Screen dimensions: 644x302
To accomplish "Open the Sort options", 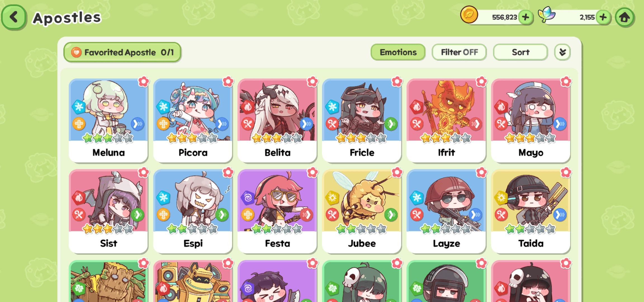I will point(520,52).
